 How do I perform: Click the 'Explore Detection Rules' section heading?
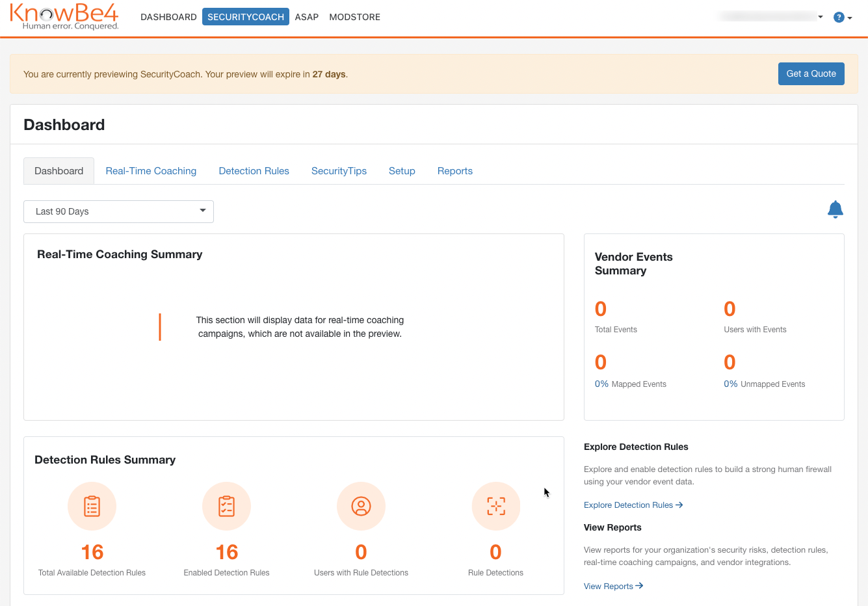636,447
